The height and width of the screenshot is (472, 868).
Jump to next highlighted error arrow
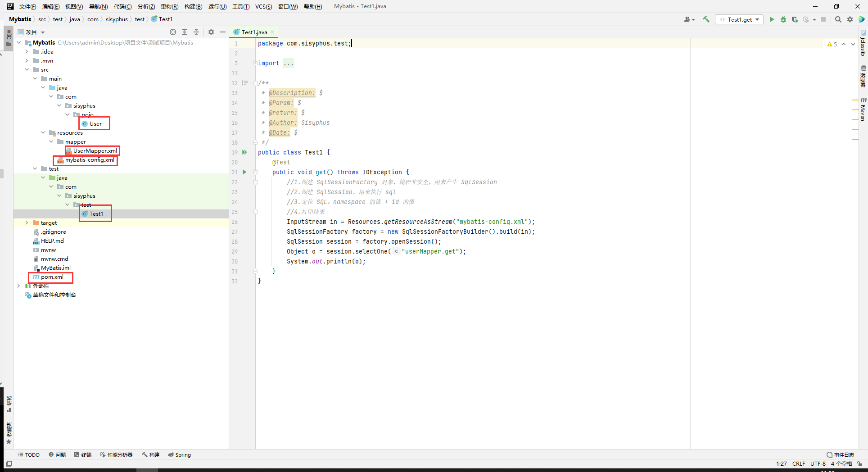point(853,44)
